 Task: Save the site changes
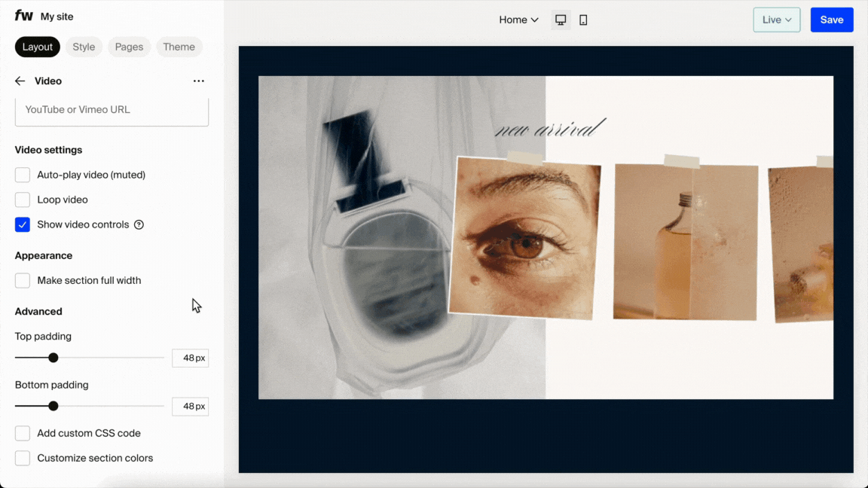click(832, 20)
